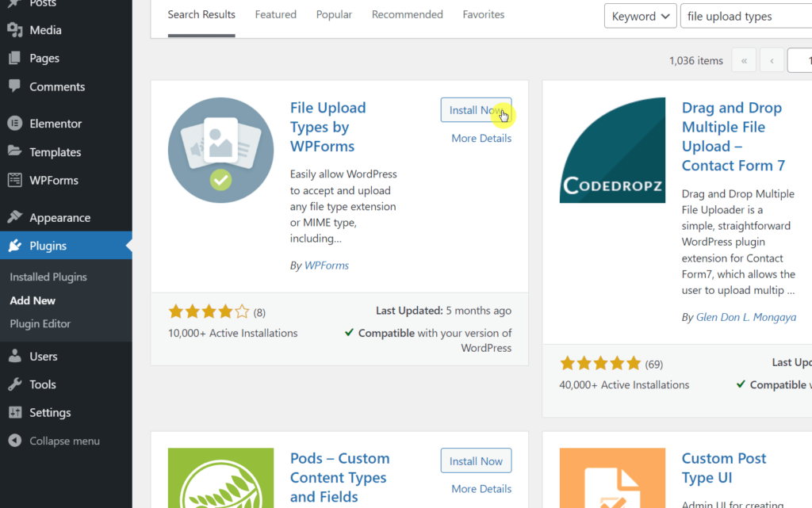Viewport: 812px width, 508px height.
Task: Open File Upload Types by WPForms title link
Action: click(327, 127)
